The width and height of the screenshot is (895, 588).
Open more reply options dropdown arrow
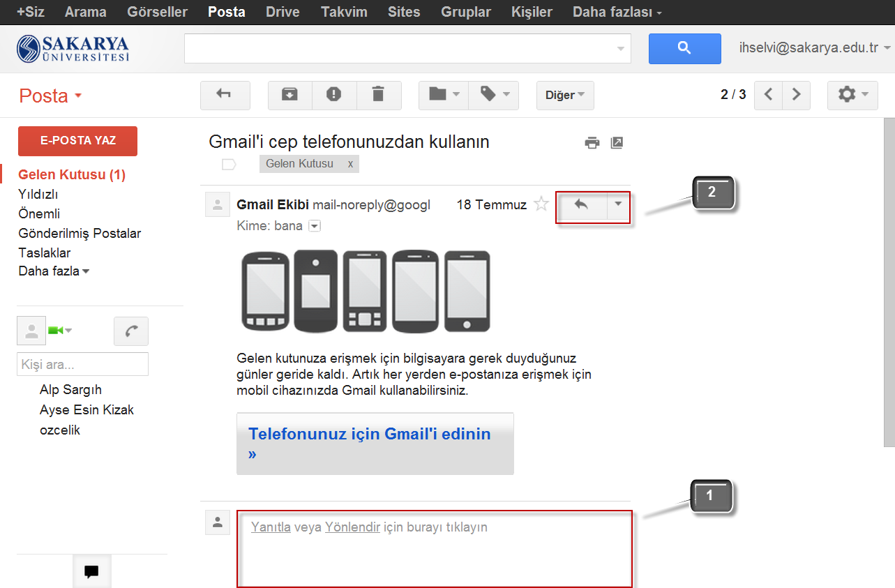pos(618,205)
